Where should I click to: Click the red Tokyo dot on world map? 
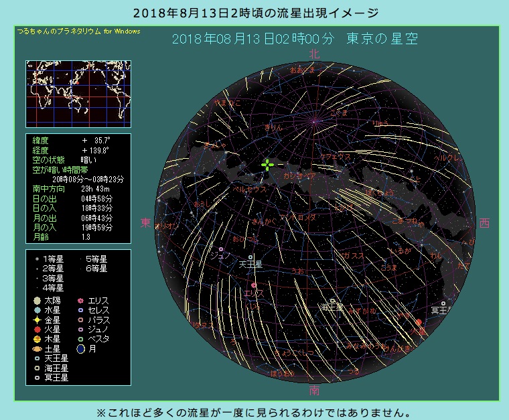click(78, 83)
